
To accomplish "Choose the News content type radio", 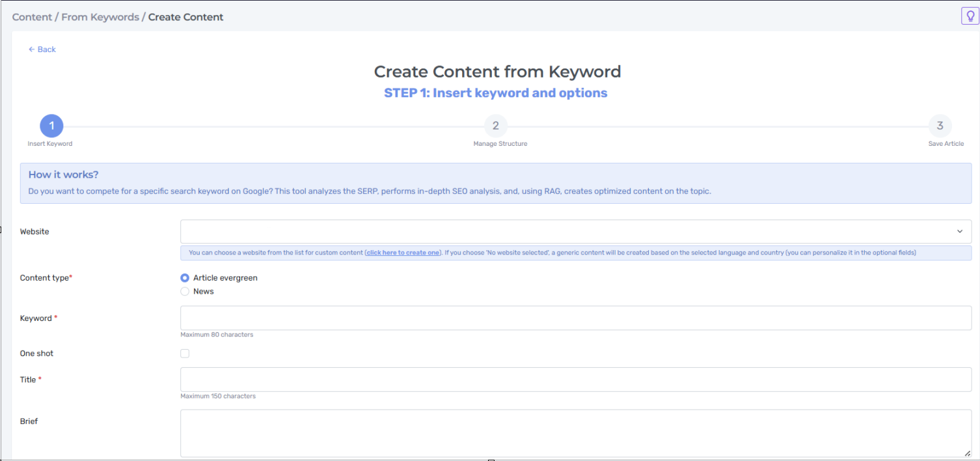I will coord(185,292).
